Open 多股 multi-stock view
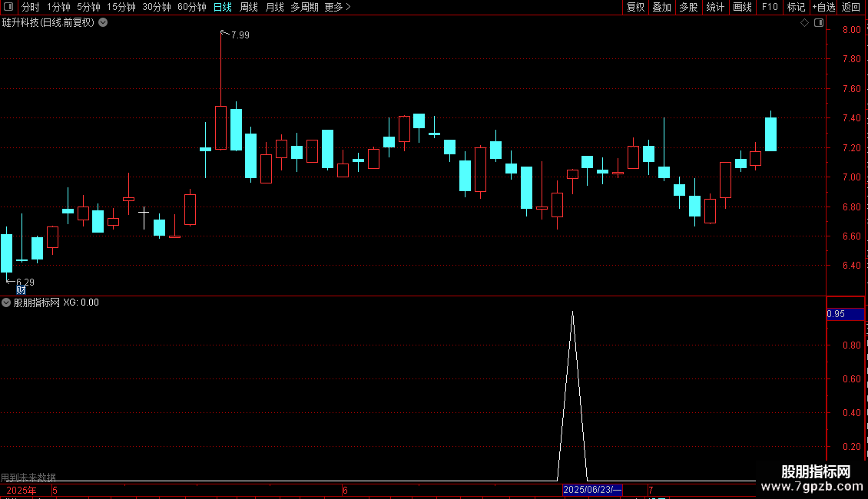Image resolution: width=868 pixels, height=499 pixels. (688, 7)
